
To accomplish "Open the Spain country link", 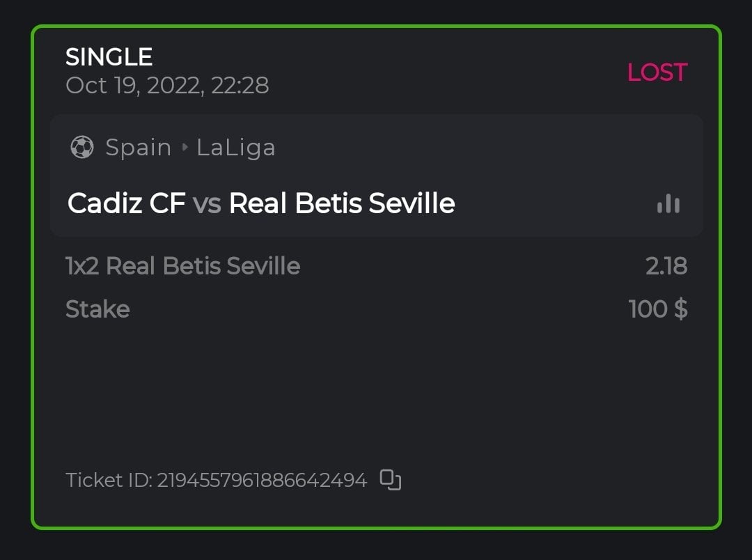I will (138, 148).
